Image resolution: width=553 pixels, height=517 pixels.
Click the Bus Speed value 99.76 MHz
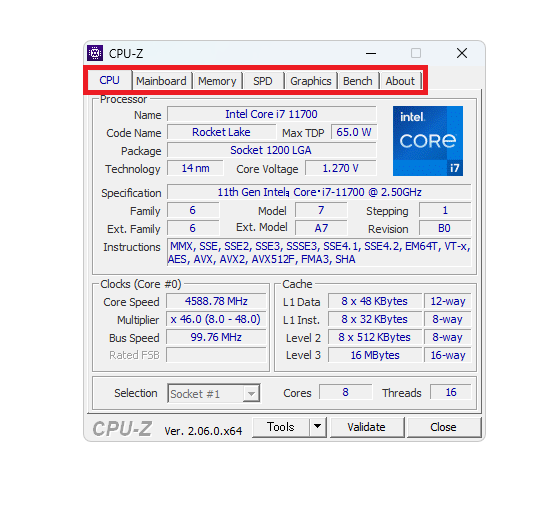[x=216, y=337]
